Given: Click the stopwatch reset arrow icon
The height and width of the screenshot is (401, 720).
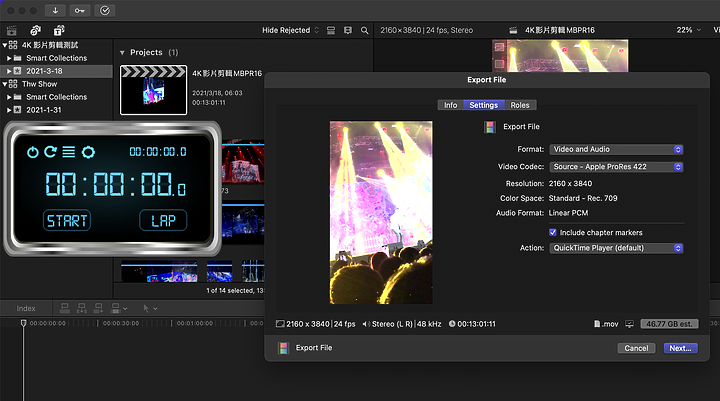Looking at the screenshot, I should tap(51, 152).
